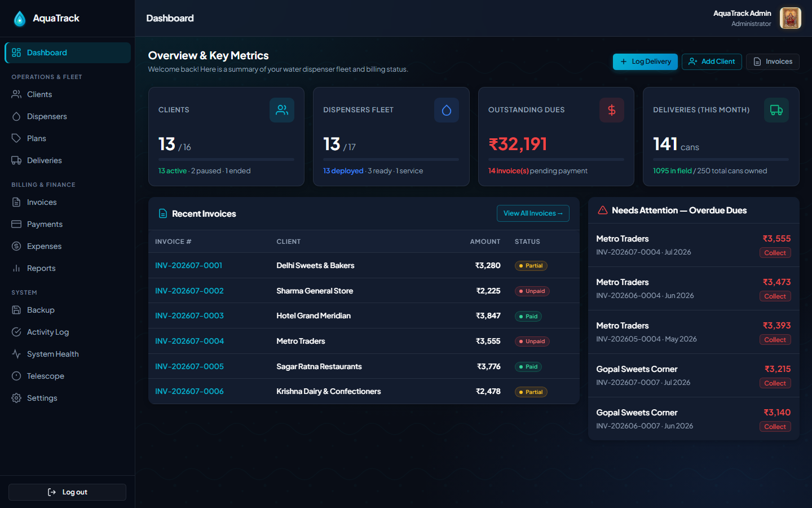Screen dimensions: 812x508
Task: Click the AMOUNT column header
Action: click(485, 242)
